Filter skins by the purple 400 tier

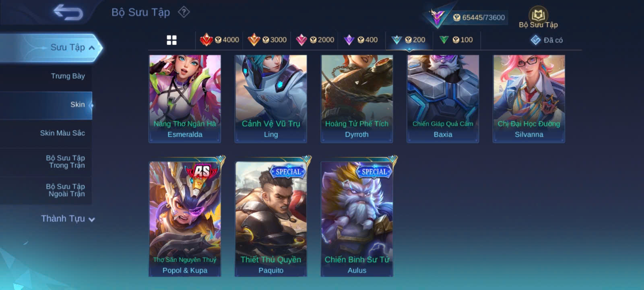[x=361, y=40]
